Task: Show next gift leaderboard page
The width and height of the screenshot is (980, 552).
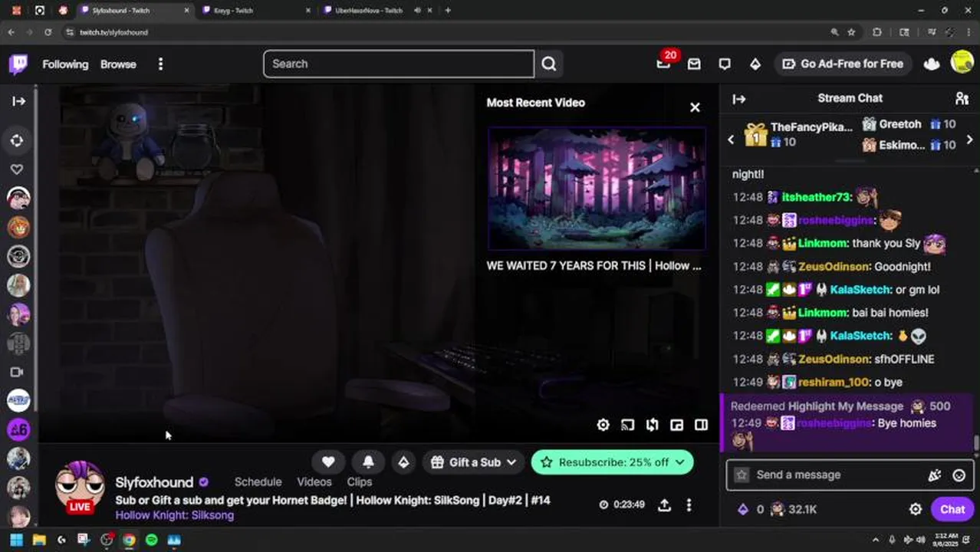Action: pyautogui.click(x=969, y=140)
